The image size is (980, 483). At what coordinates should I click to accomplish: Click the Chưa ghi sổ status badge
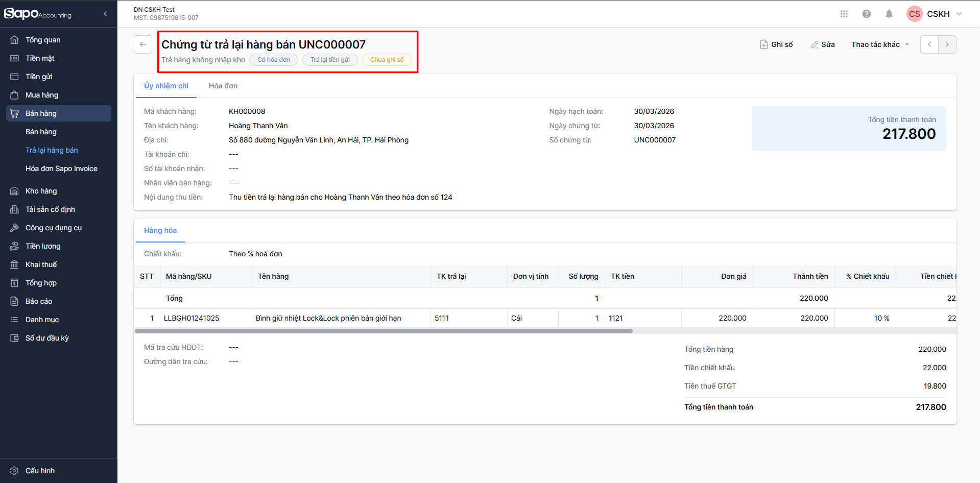click(387, 60)
